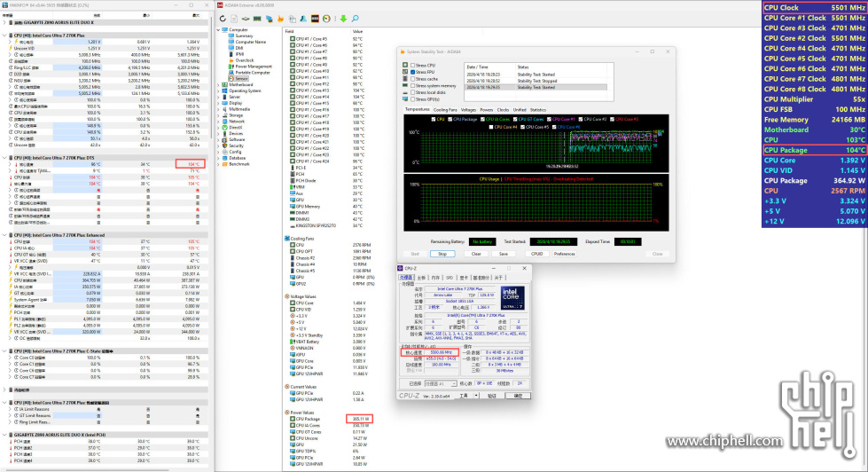The width and height of the screenshot is (868, 472).
Task: Switch to the Powers tab
Action: [x=487, y=110]
